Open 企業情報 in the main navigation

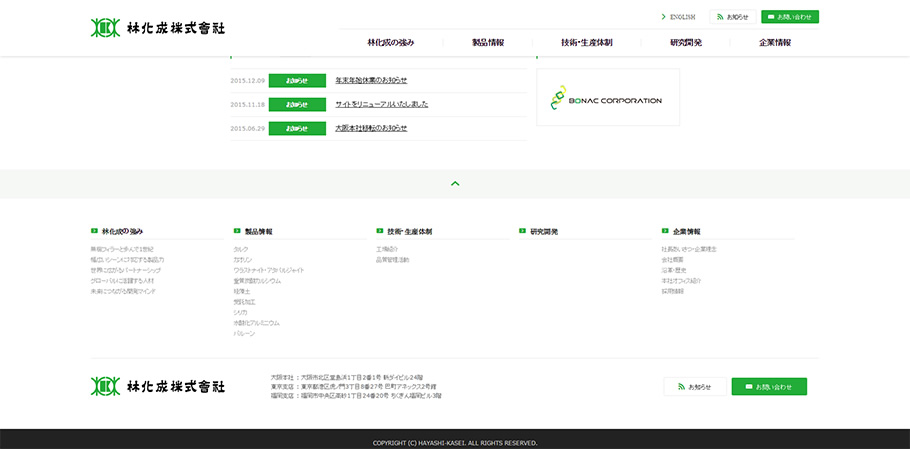(x=774, y=43)
